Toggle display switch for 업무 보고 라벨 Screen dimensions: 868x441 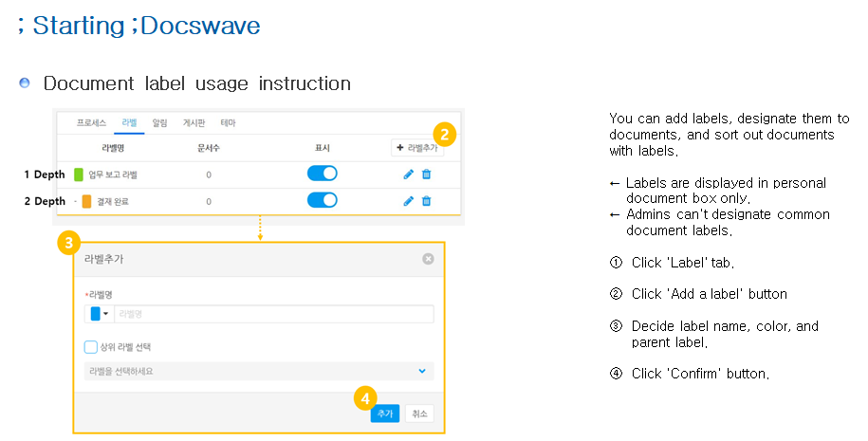point(323,174)
